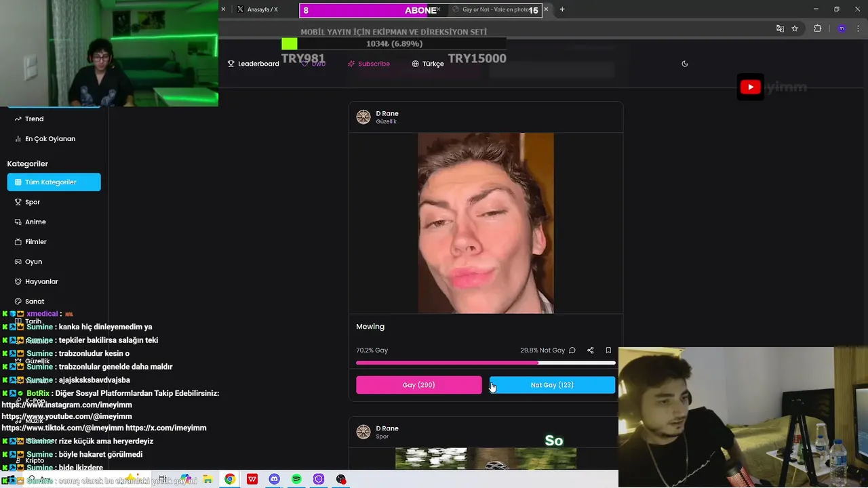Bookmark this page with star icon
This screenshot has height=488, width=868.
point(795,28)
